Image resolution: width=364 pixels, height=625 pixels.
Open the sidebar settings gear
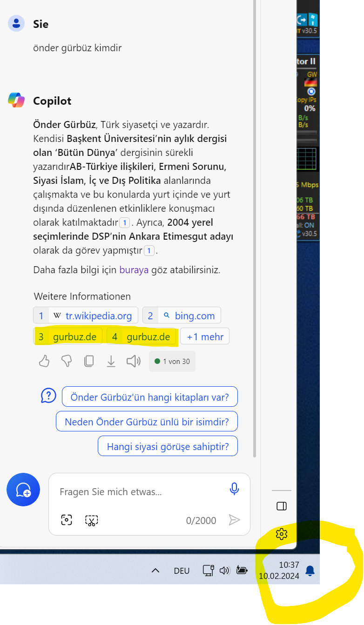click(282, 534)
